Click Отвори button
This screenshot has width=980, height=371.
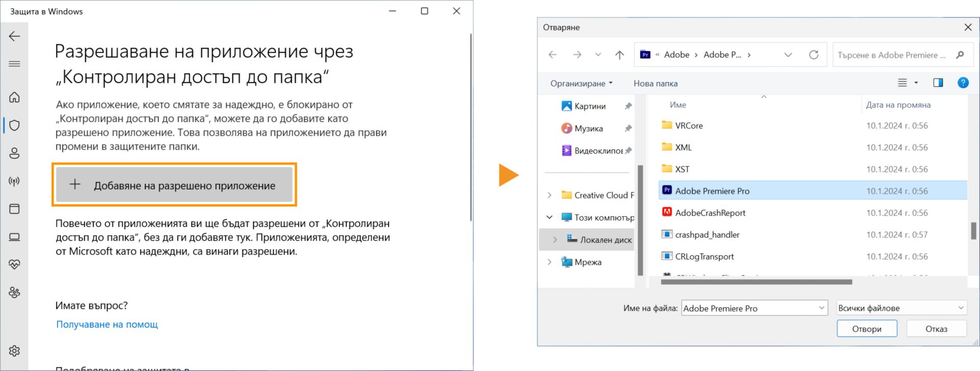pos(867,329)
